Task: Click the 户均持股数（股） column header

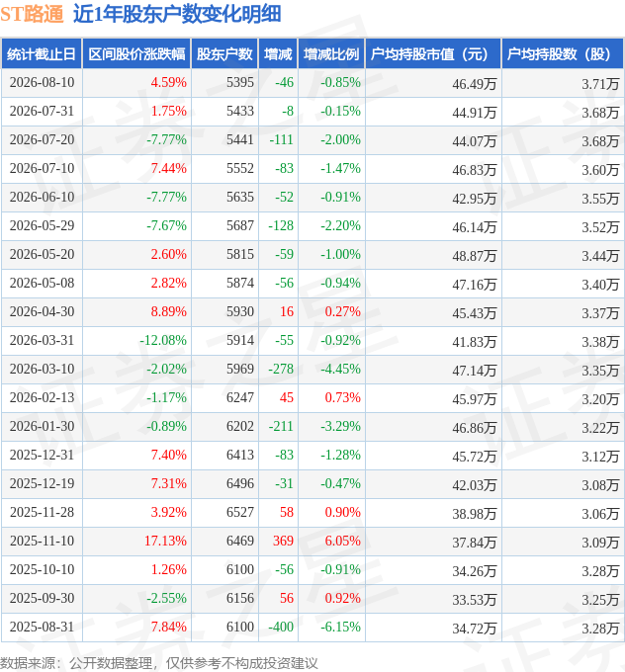Action: pyautogui.click(x=563, y=54)
